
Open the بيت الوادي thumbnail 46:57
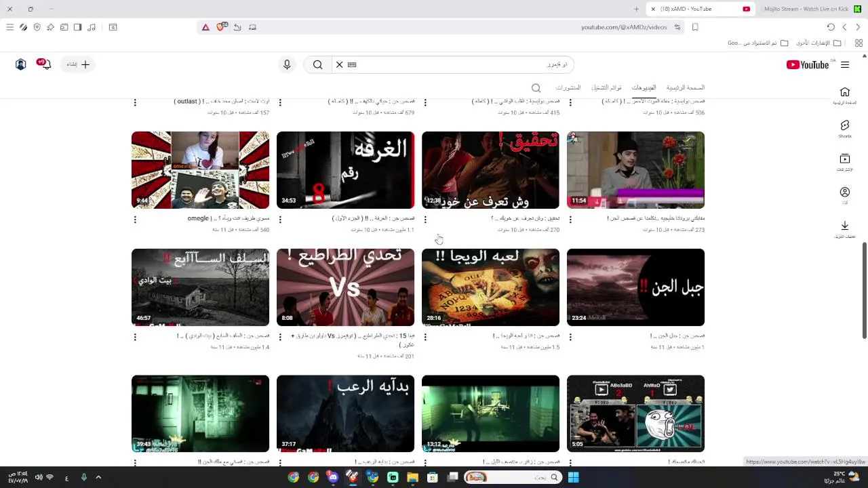pos(200,287)
